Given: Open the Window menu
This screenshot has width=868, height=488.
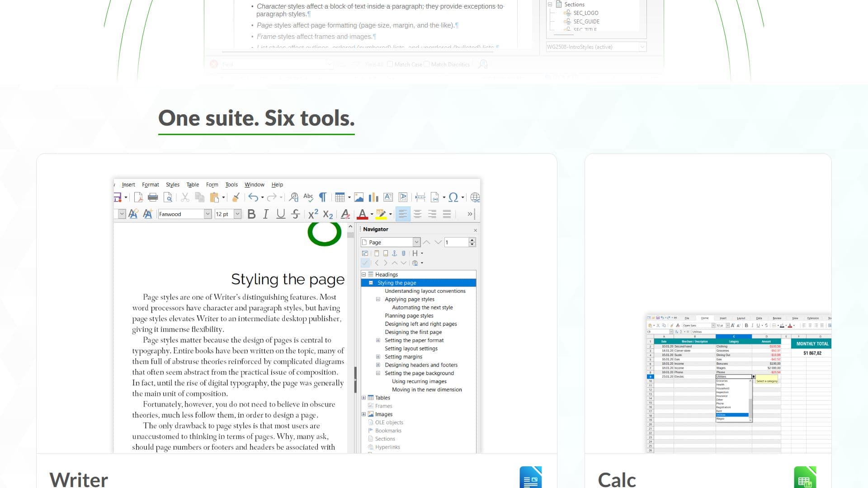Looking at the screenshot, I should click(x=255, y=185).
